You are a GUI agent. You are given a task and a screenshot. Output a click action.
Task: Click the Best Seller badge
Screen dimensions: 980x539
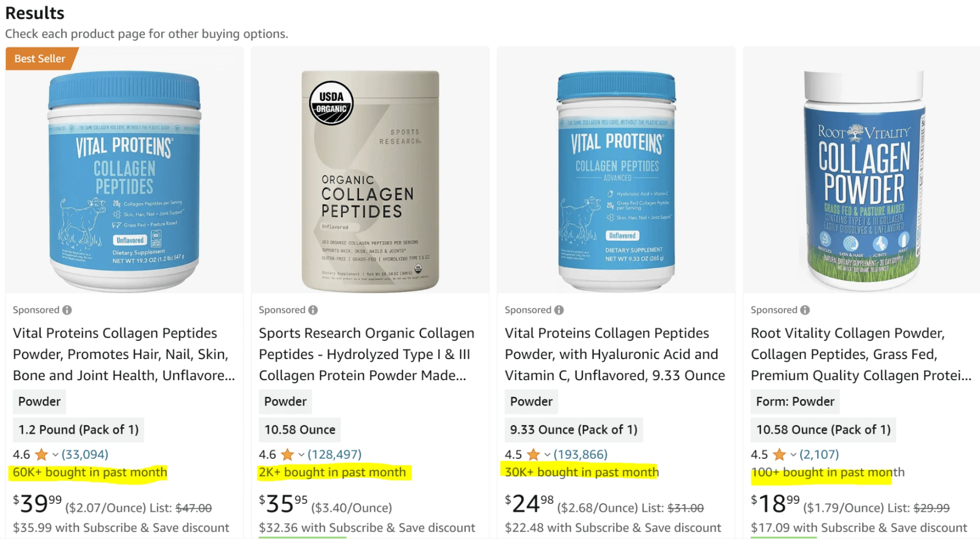[39, 58]
